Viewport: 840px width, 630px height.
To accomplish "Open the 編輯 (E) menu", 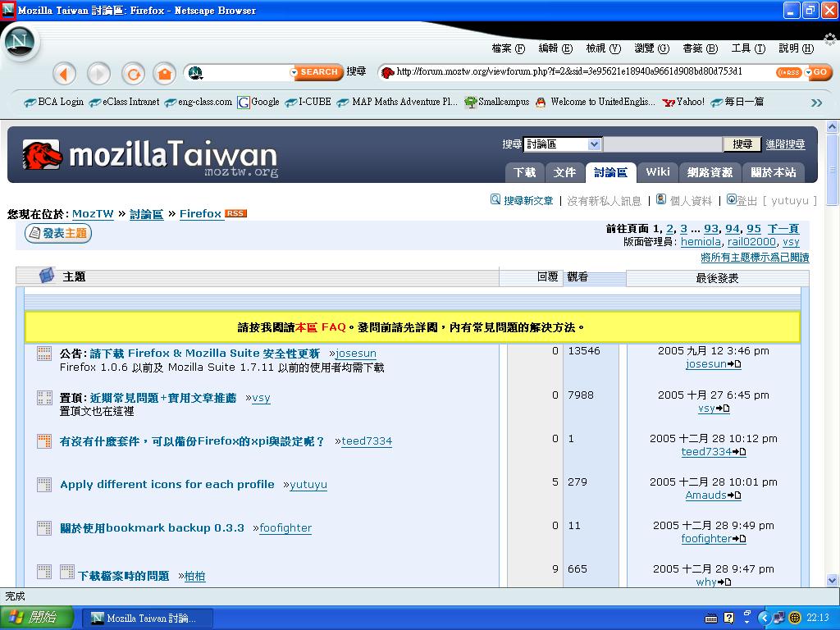I will tap(555, 48).
